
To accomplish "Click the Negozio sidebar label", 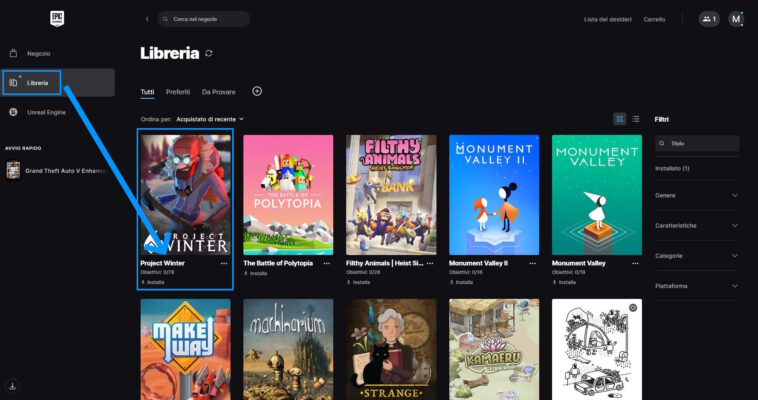I will pyautogui.click(x=39, y=54).
